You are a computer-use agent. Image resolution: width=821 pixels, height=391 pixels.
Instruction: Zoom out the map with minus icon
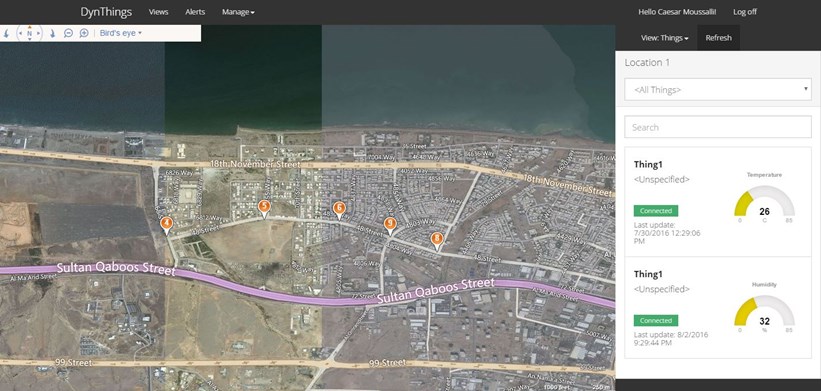[68, 33]
